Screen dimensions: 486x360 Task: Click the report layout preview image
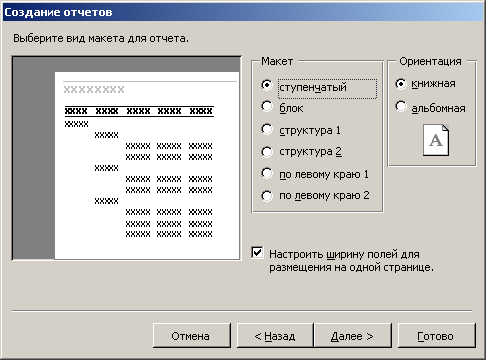pyautogui.click(x=126, y=158)
